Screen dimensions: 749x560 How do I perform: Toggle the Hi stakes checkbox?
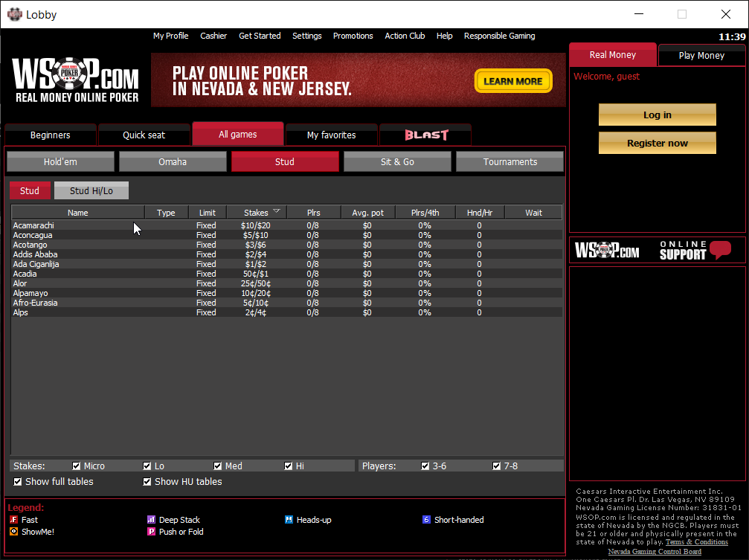pos(289,466)
